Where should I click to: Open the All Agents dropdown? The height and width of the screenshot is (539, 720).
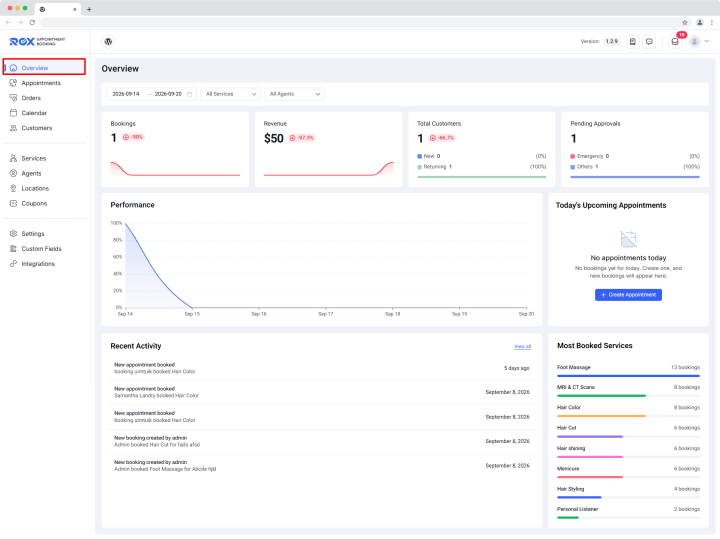(x=294, y=94)
